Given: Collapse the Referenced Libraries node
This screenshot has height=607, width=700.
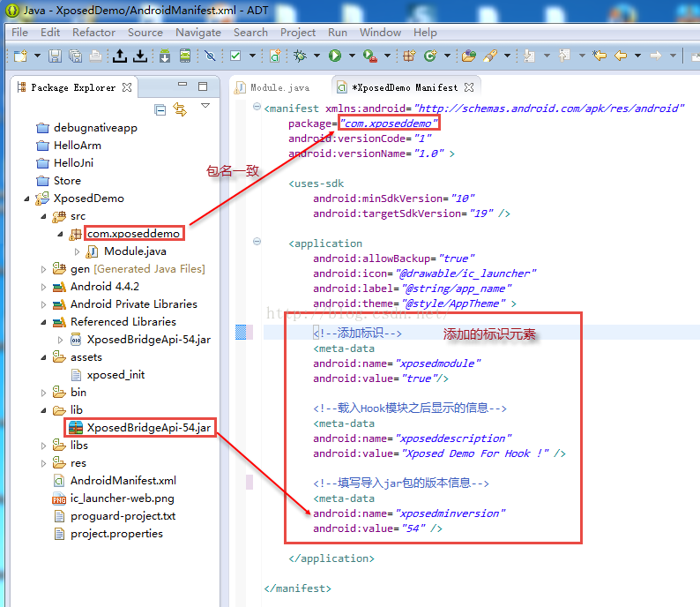Looking at the screenshot, I should pos(43,323).
